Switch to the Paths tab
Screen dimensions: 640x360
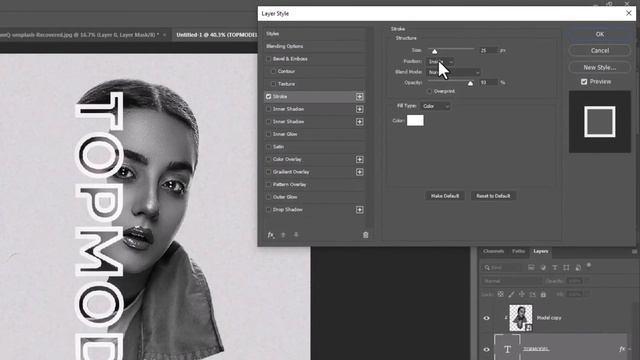[518, 251]
